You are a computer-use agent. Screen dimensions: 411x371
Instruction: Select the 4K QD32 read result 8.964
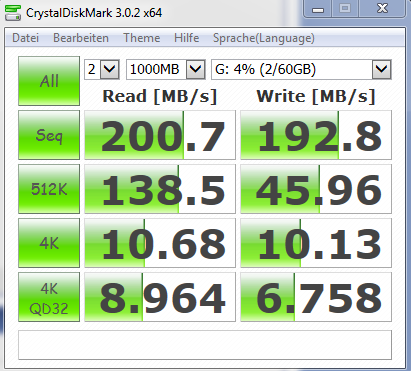160,297
